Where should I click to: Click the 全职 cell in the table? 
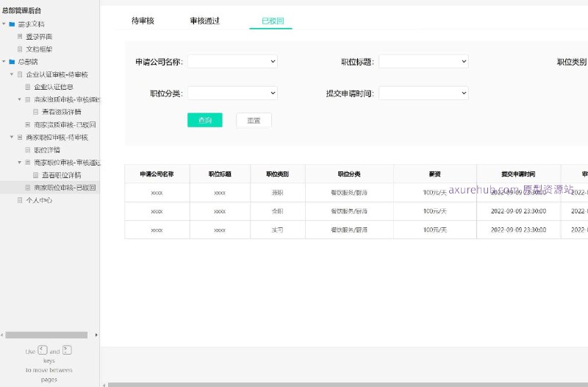coord(278,211)
